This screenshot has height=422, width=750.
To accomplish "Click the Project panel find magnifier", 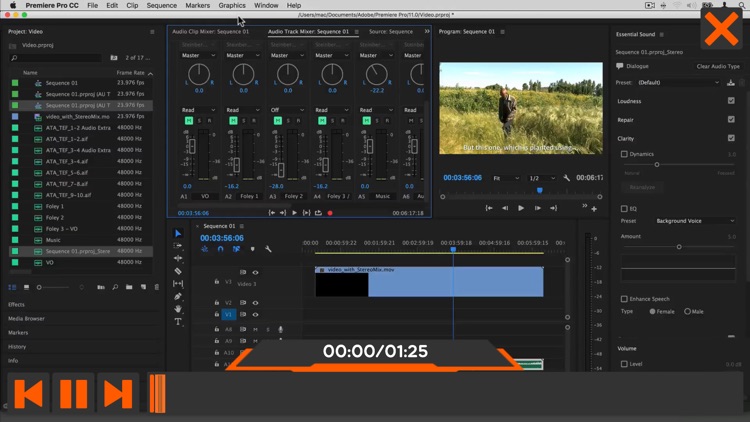I will point(115,287).
